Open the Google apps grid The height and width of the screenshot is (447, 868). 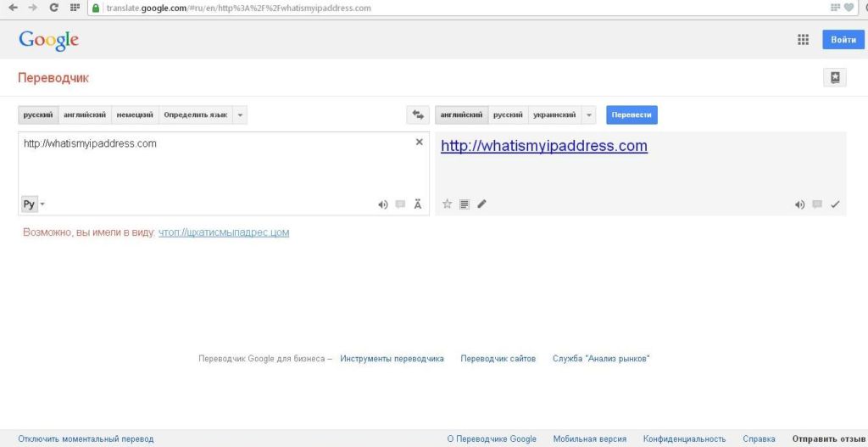coord(803,39)
